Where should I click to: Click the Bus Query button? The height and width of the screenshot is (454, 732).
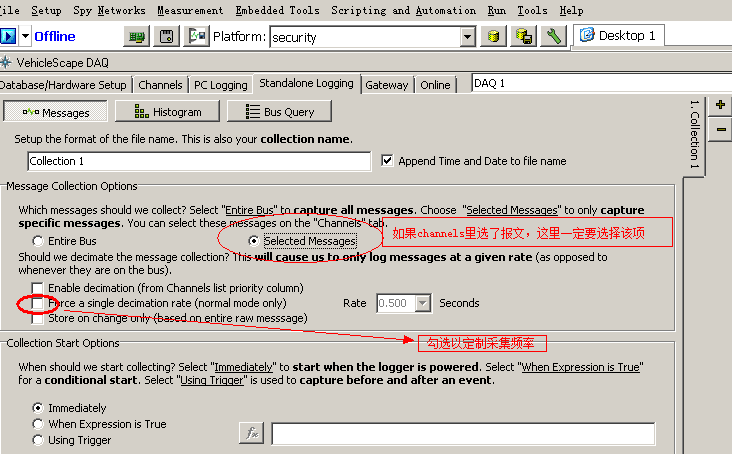click(x=279, y=112)
